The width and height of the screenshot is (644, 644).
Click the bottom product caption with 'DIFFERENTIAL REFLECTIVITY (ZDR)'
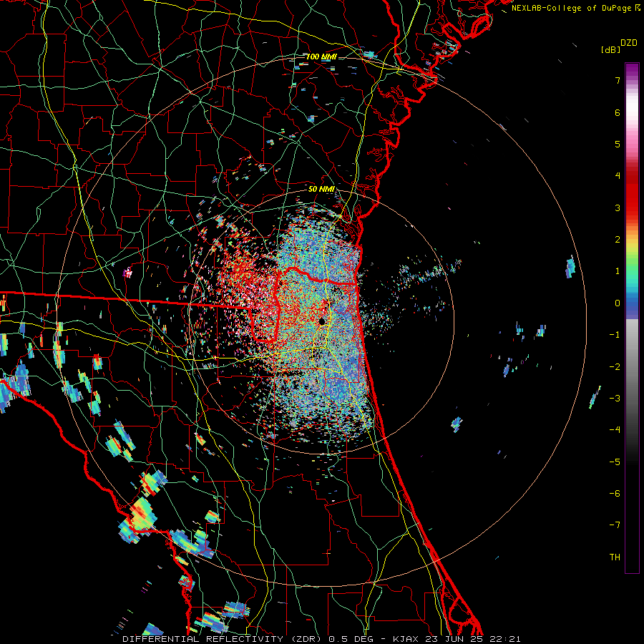321,639
